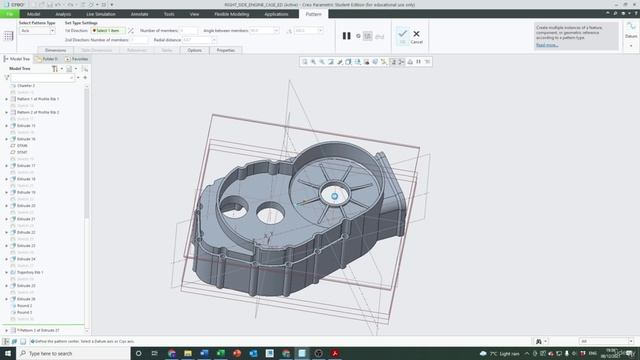Click the find binoculars icon in status bar

tap(538, 341)
